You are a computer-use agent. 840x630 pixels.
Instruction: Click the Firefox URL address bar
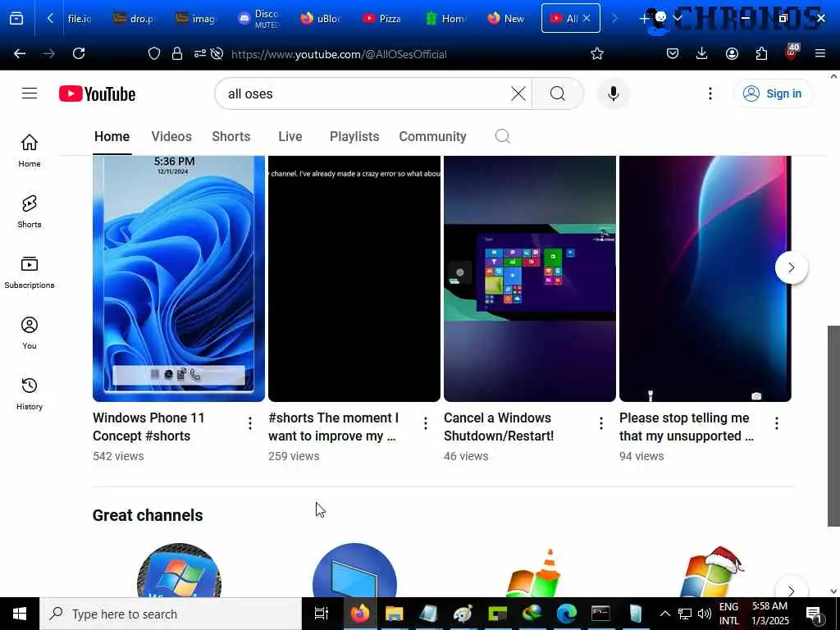click(404, 54)
